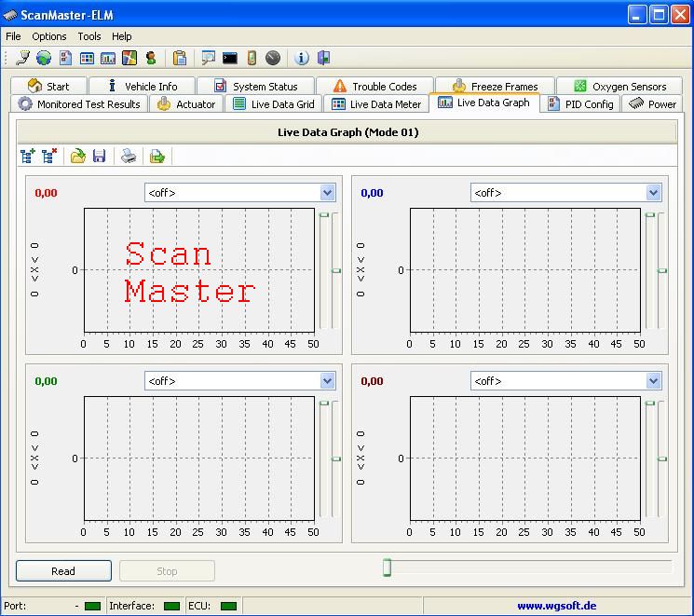
Task: Click the www.wgsoft.de link
Action: pos(556,606)
